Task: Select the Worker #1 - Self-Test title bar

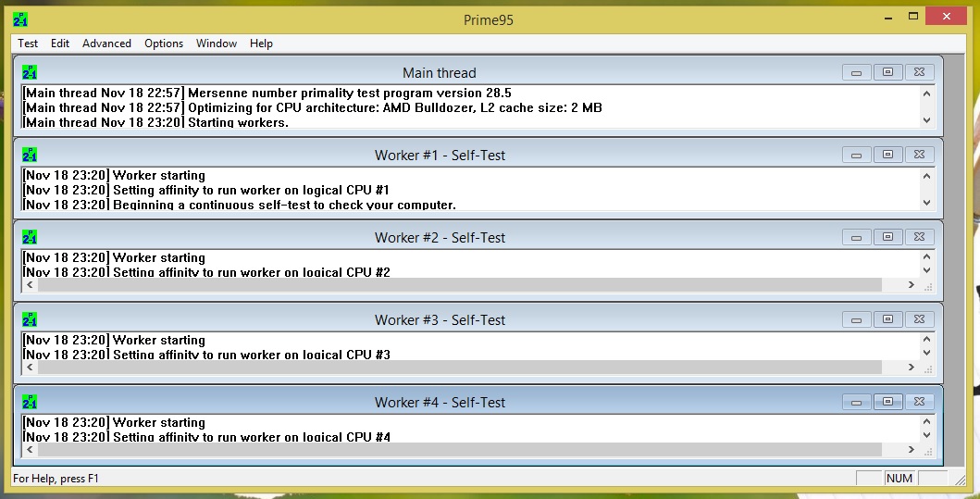Action: point(440,155)
